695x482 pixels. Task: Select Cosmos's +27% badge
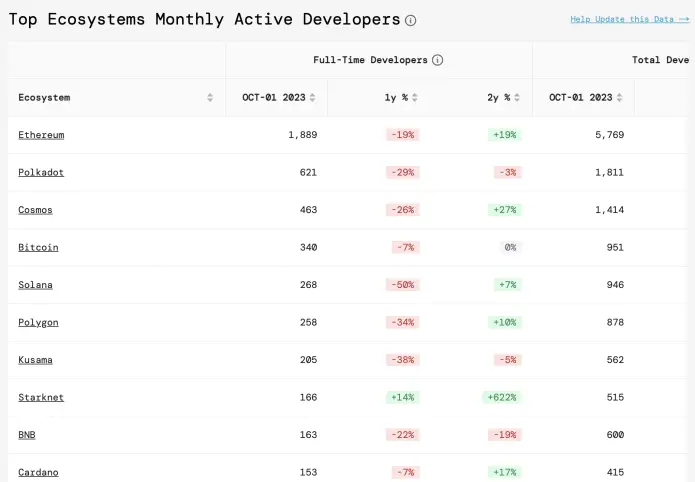pos(505,210)
